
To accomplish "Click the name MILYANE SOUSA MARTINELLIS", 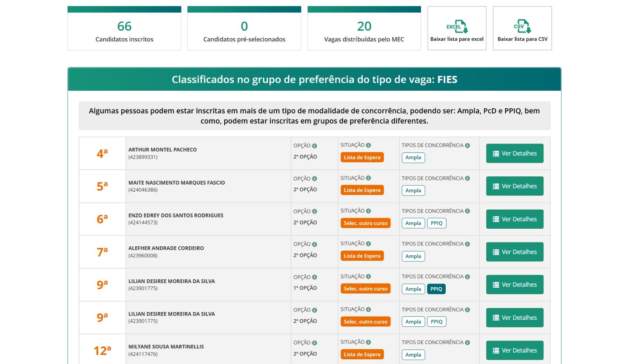I will pos(166,347).
